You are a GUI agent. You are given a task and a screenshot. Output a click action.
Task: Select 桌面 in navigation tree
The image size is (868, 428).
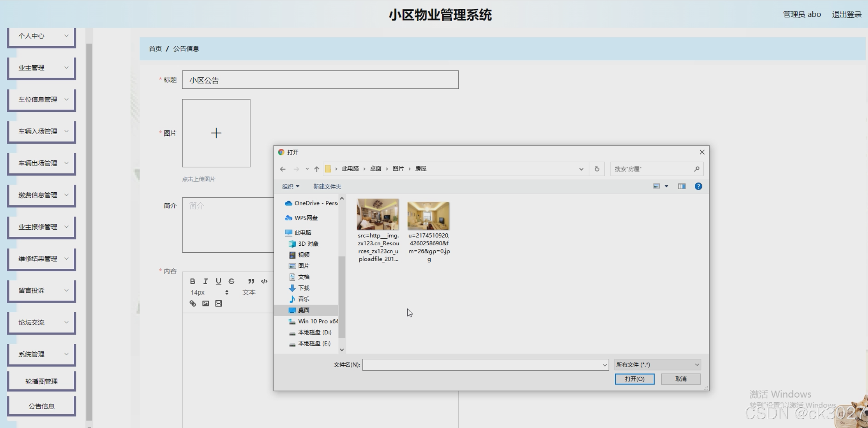(x=304, y=310)
